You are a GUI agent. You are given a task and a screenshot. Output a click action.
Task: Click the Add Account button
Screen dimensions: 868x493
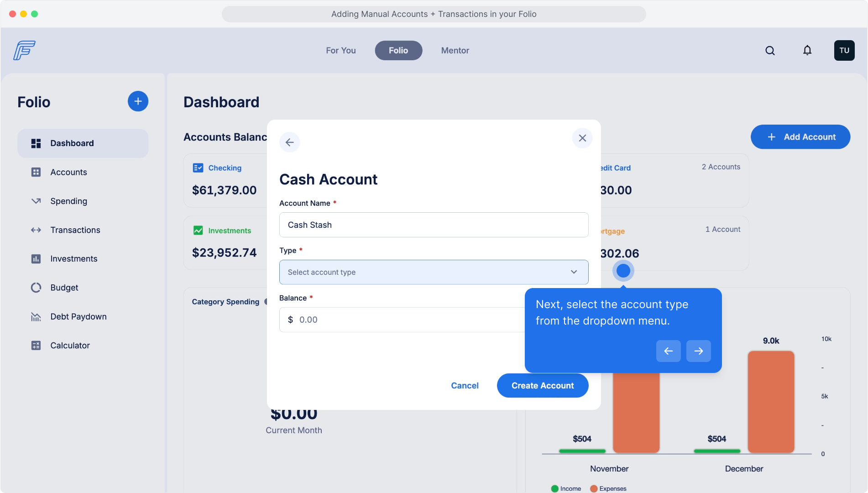point(800,137)
